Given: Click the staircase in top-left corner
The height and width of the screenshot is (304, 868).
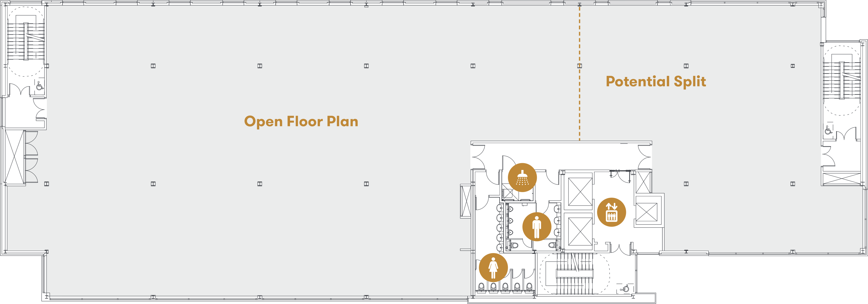Looking at the screenshot, I should [26, 41].
